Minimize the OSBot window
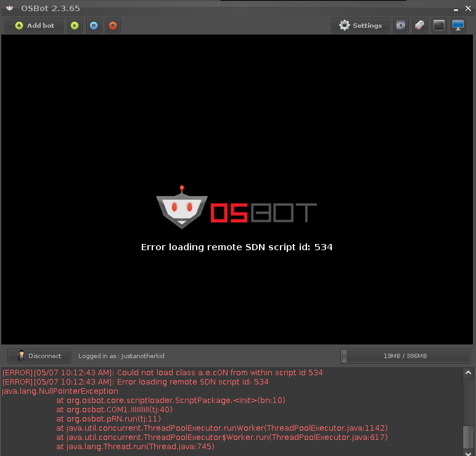The image size is (476, 456). (x=456, y=9)
